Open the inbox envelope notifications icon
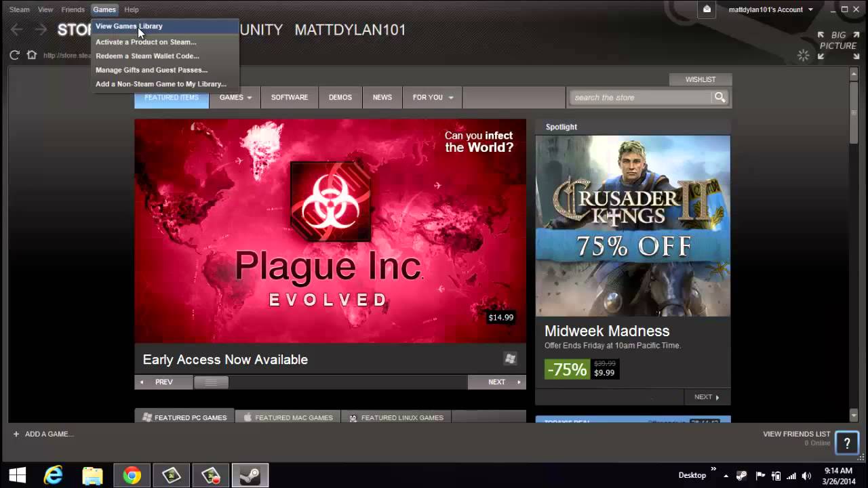 click(x=707, y=9)
